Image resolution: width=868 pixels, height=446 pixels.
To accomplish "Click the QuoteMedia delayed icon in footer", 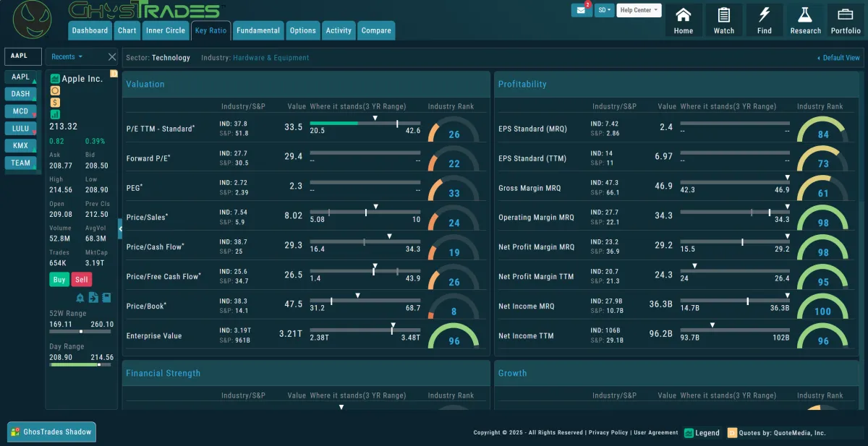I will (732, 433).
